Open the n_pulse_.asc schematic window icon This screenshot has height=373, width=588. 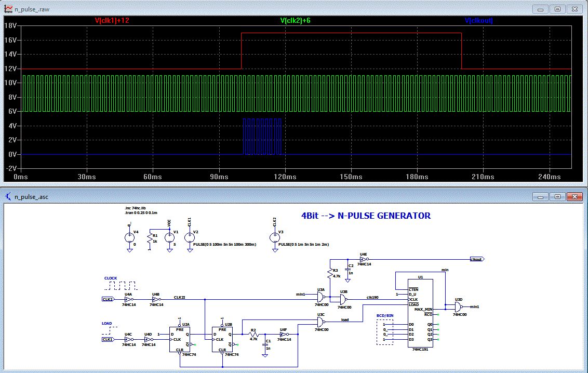tap(8, 197)
